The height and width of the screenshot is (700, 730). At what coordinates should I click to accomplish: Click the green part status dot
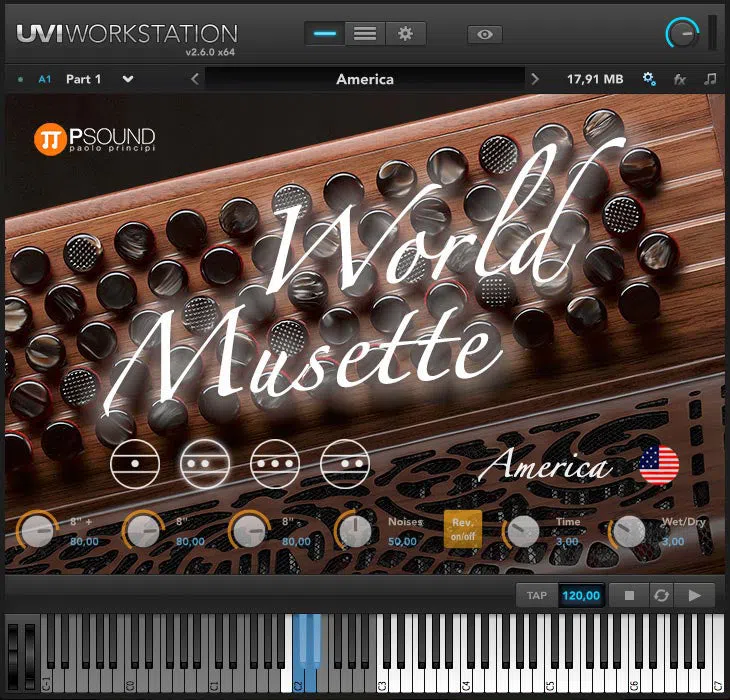(x=20, y=80)
